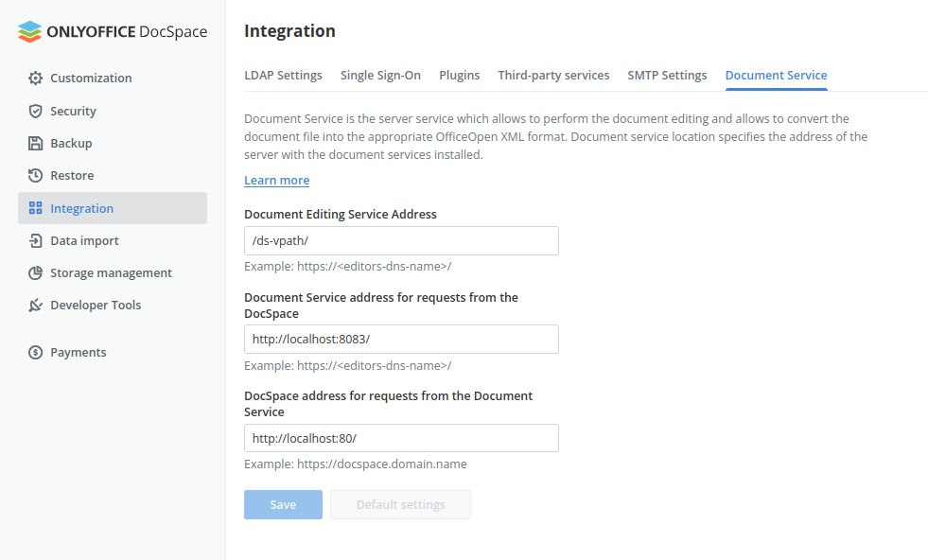
Task: Open the Third-party services tab
Action: pyautogui.click(x=553, y=75)
